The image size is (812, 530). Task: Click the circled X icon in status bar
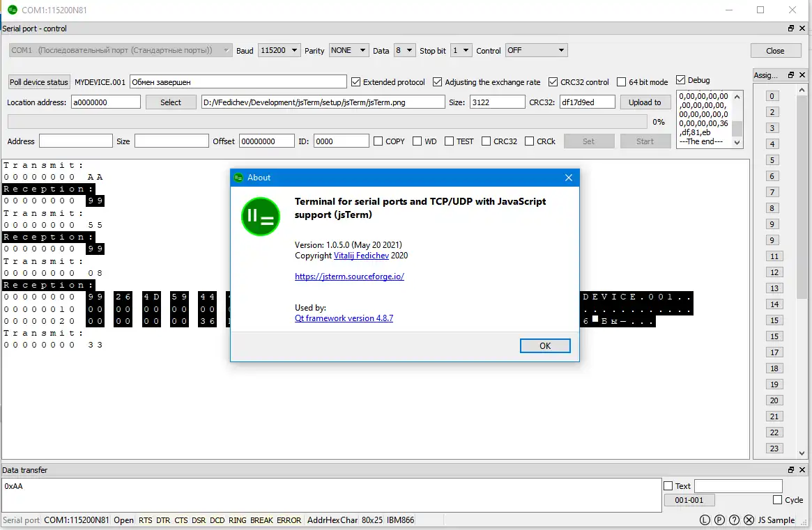749,520
